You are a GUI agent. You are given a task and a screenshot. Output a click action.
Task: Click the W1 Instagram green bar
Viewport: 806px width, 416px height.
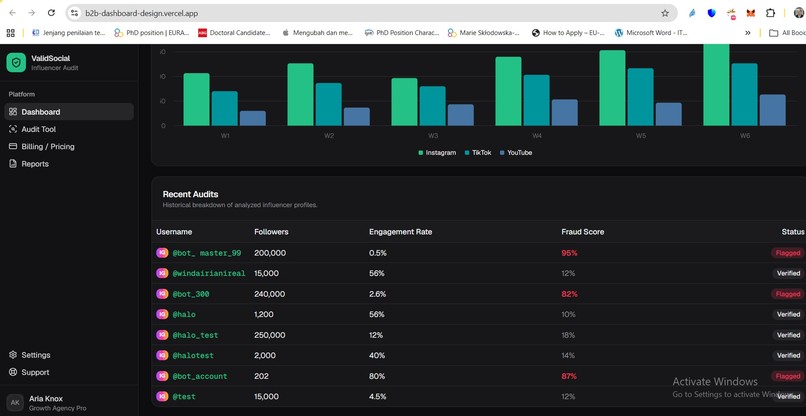pyautogui.click(x=196, y=99)
